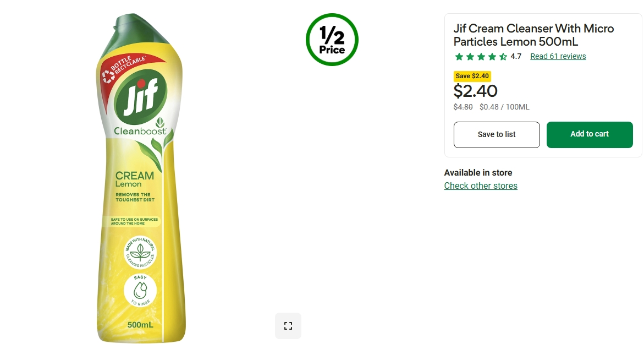The width and height of the screenshot is (644, 360).
Task: Click the Made With Natural particles leaf icon
Action: coord(140,252)
